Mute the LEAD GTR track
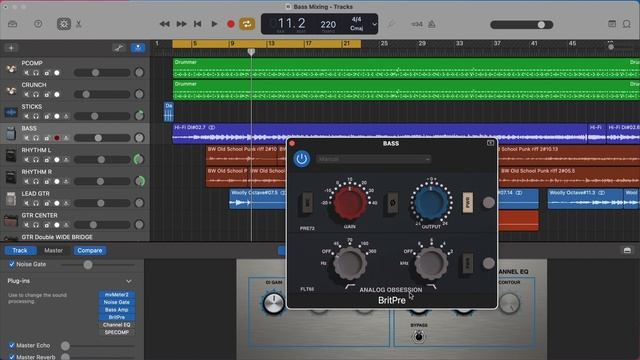This screenshot has width=640, height=360. [x=27, y=203]
